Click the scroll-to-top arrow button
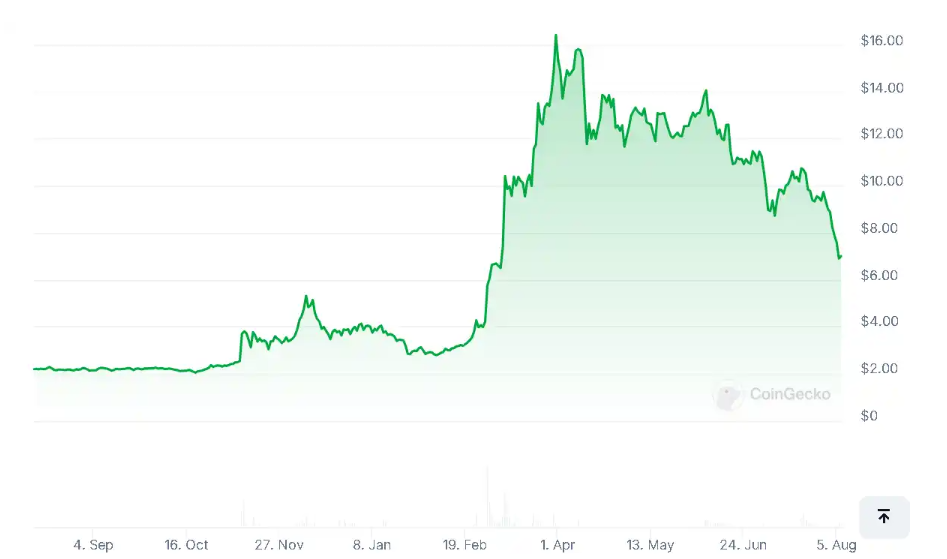The height and width of the screenshot is (559, 947). (x=884, y=517)
